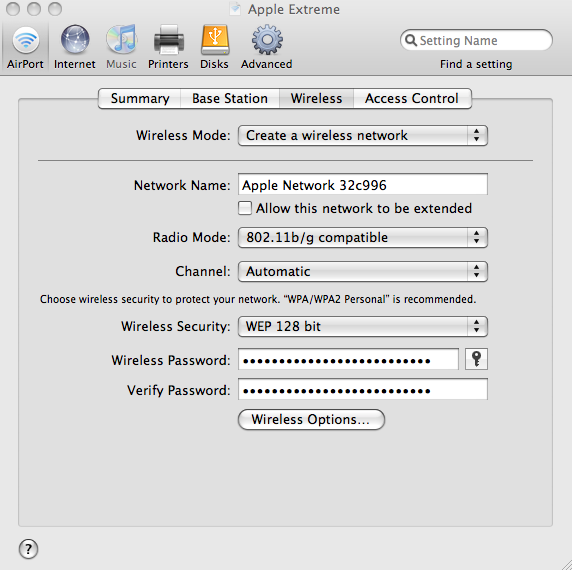Open the Wireless Mode dropdown
Screen dimensions: 572x570
pos(363,136)
